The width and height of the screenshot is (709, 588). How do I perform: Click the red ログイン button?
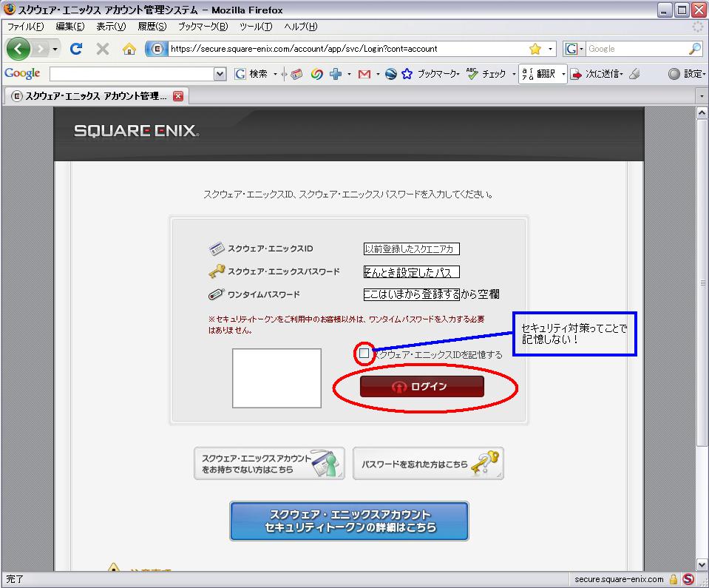(x=422, y=386)
